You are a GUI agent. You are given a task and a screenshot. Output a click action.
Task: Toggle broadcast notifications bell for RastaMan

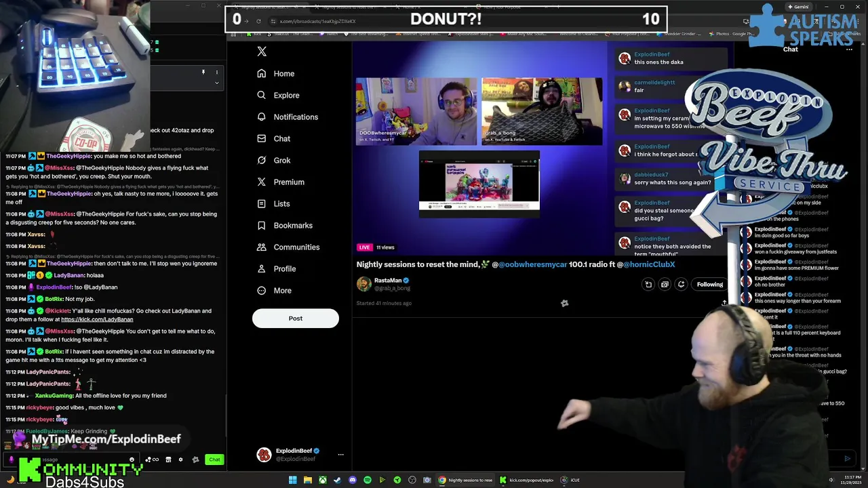[681, 285]
